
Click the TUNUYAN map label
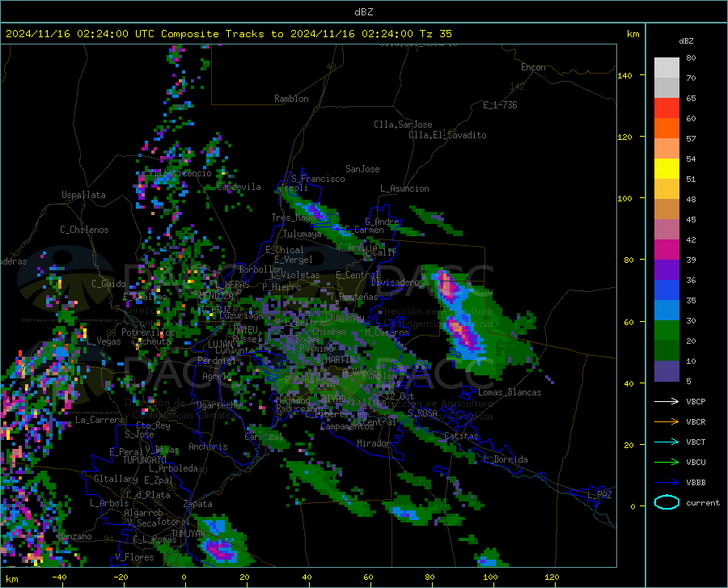[188, 533]
